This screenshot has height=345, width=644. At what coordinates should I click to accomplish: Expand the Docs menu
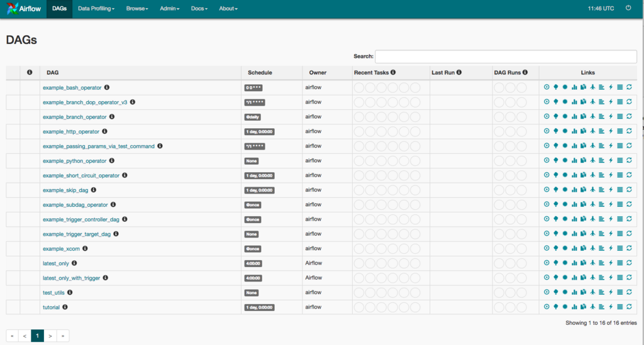(x=199, y=9)
